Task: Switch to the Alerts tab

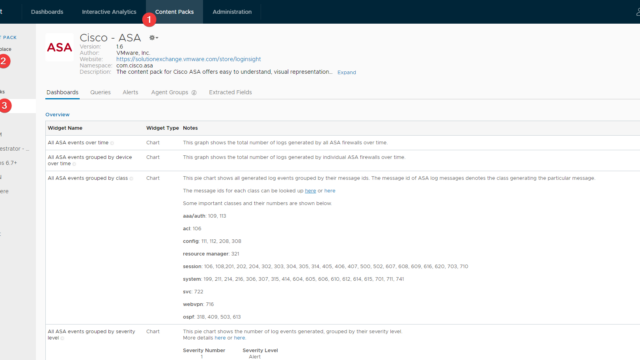Action: click(130, 92)
